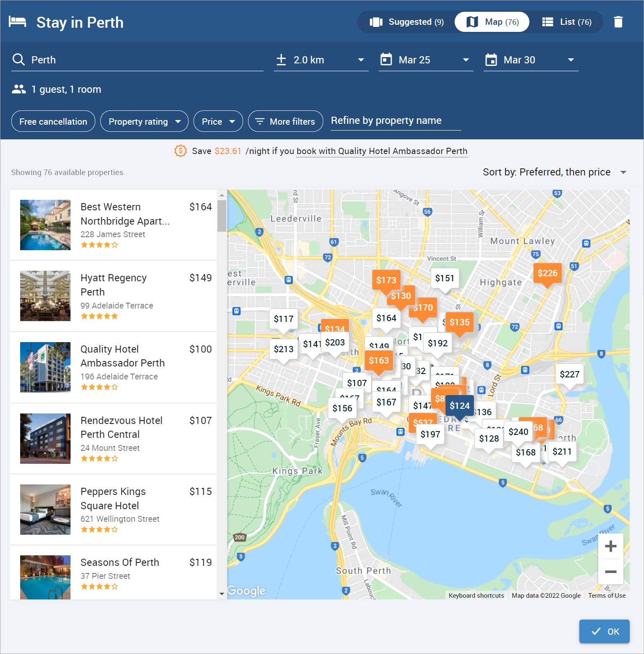Click the savings dollar badge icon
Viewport: 644px width, 654px height.
click(x=181, y=151)
